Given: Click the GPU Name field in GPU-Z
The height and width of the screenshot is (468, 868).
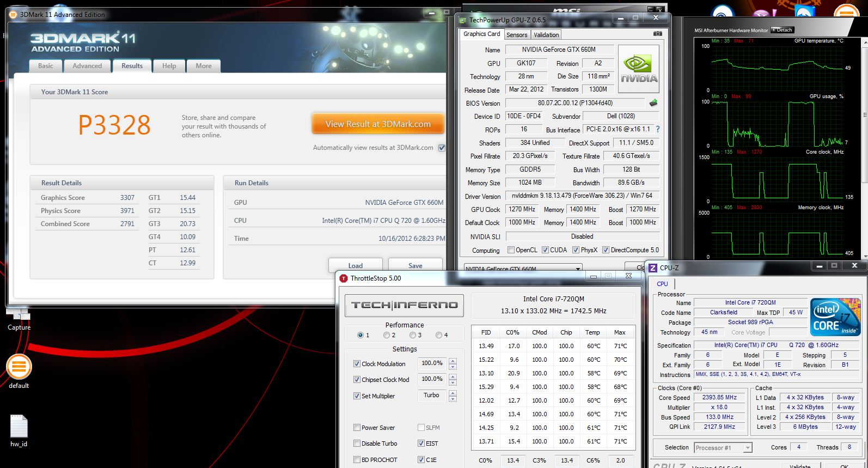Looking at the screenshot, I should [559, 50].
